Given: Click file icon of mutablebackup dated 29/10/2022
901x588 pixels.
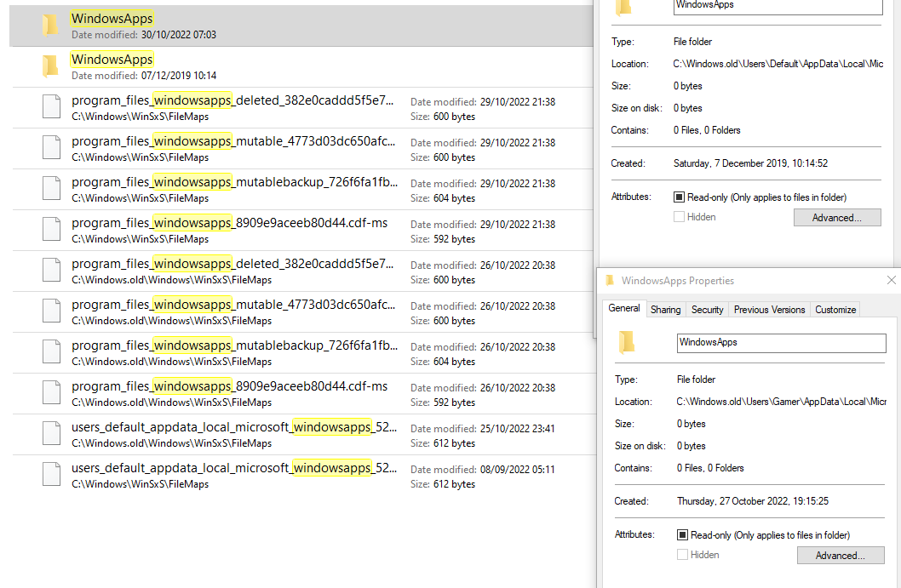Looking at the screenshot, I should tap(51, 188).
